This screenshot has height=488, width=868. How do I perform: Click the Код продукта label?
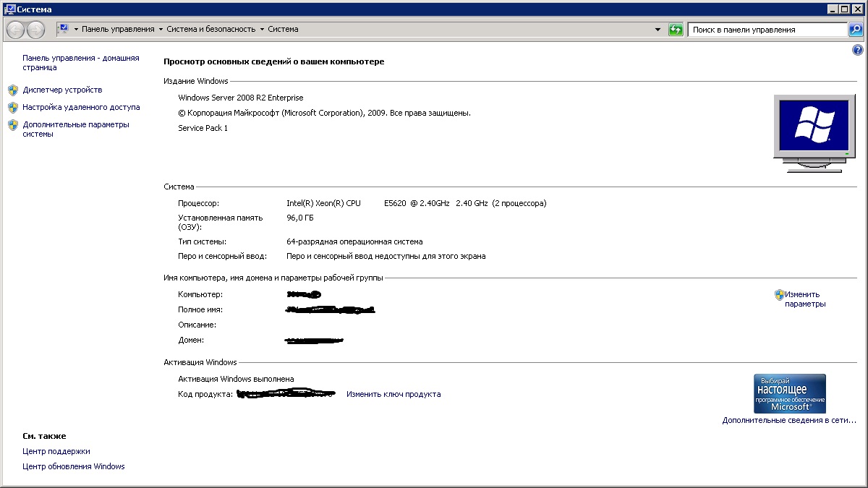(x=205, y=395)
